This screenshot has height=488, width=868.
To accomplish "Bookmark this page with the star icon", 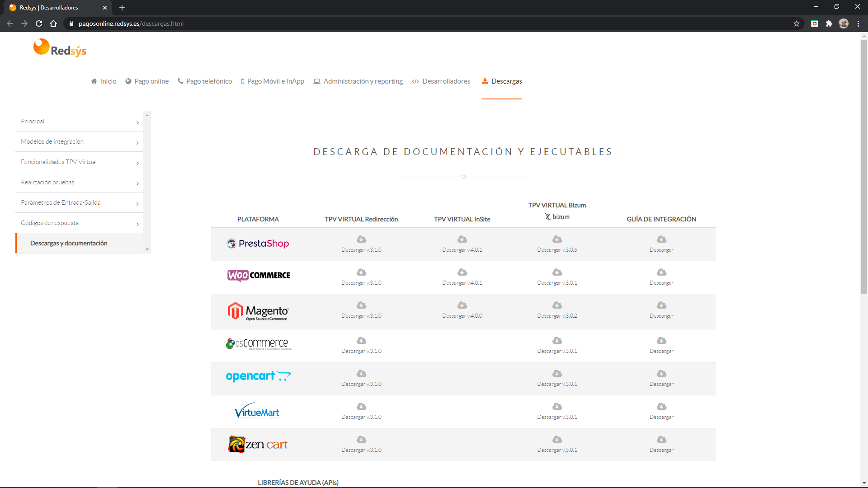I will 796,23.
